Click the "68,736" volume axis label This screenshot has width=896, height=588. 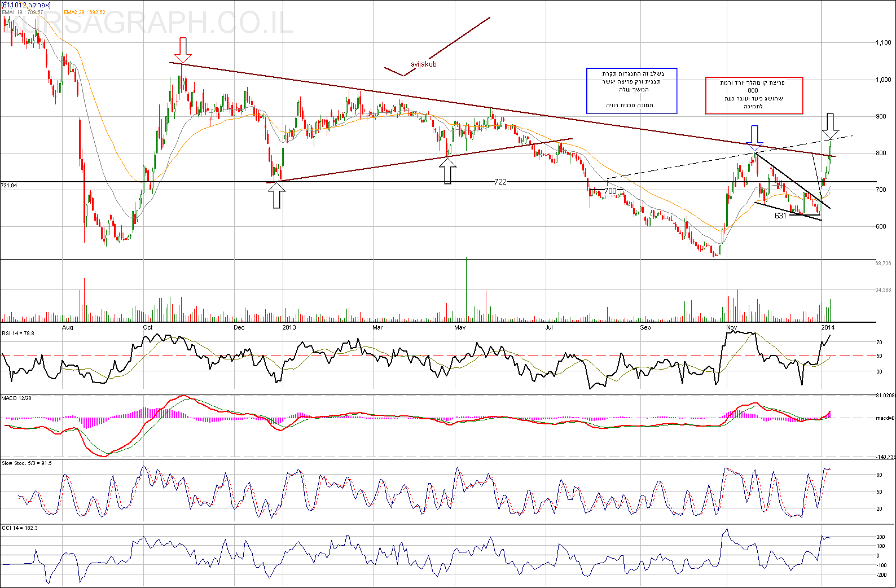884,264
